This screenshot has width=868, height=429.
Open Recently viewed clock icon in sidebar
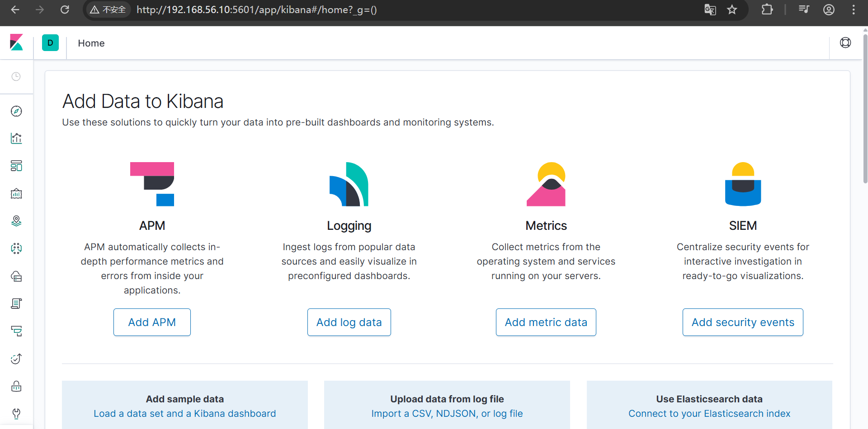pos(16,76)
